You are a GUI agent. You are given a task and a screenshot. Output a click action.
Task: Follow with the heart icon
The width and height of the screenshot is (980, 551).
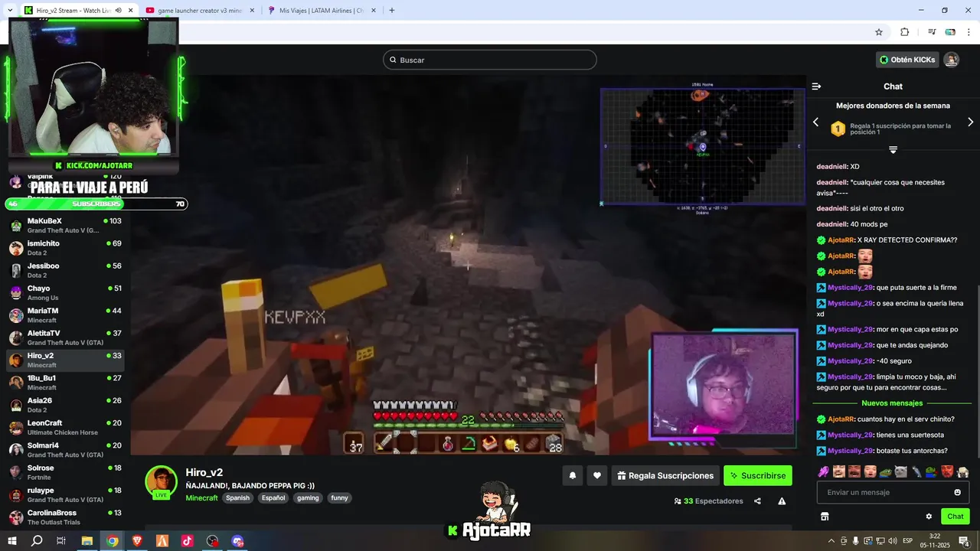pyautogui.click(x=597, y=475)
